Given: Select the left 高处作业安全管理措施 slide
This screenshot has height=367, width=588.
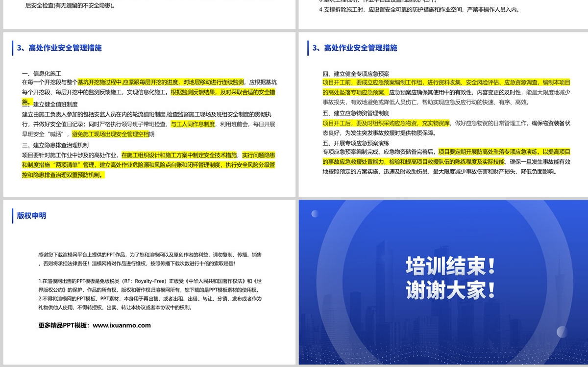Looking at the screenshot, I should point(149,114).
